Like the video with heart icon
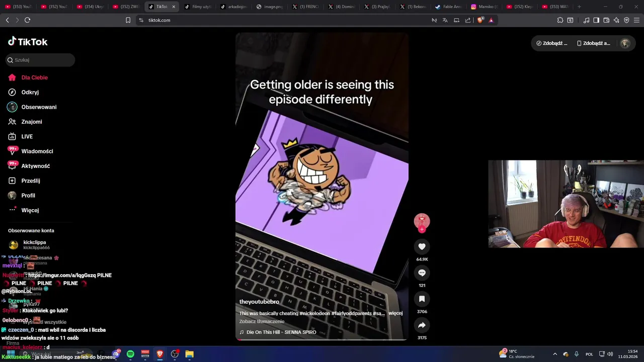The height and width of the screenshot is (362, 644). [422, 246]
